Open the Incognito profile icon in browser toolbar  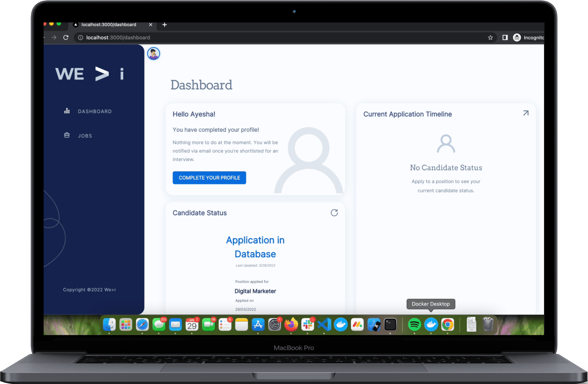517,37
